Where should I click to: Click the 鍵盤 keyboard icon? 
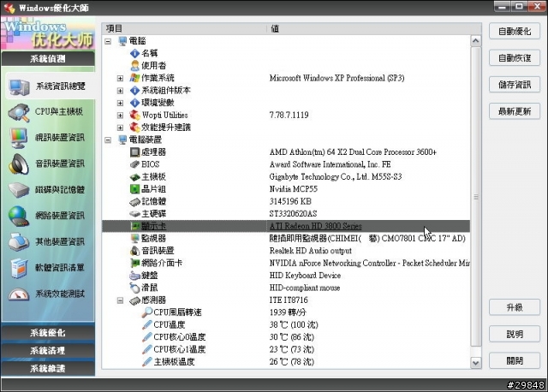point(134,276)
